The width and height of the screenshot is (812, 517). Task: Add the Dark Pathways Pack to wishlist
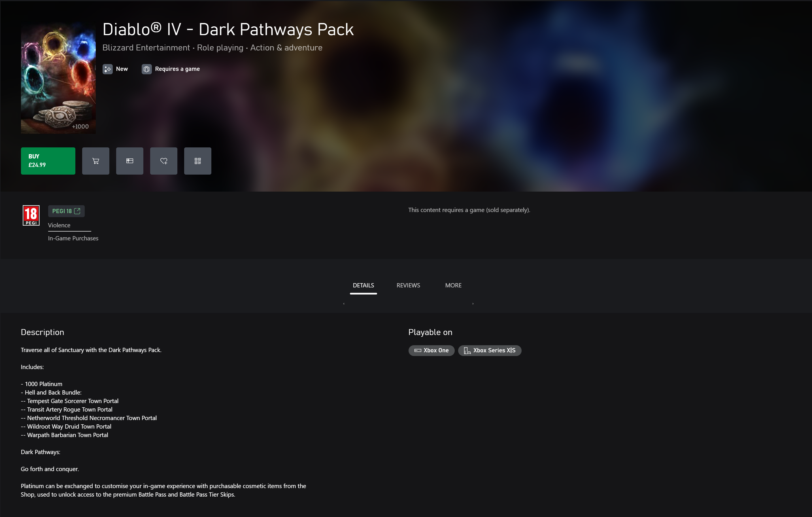tap(163, 161)
